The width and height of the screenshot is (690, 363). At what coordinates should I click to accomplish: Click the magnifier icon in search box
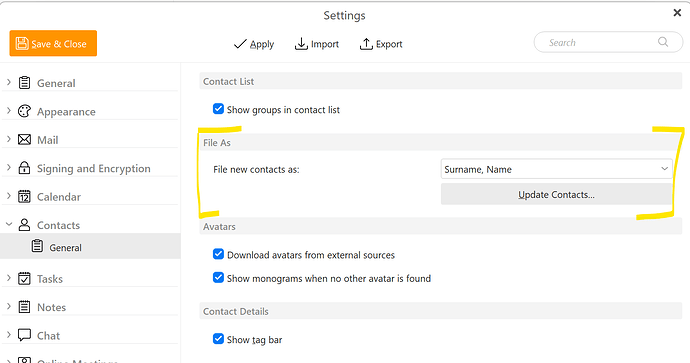[663, 42]
